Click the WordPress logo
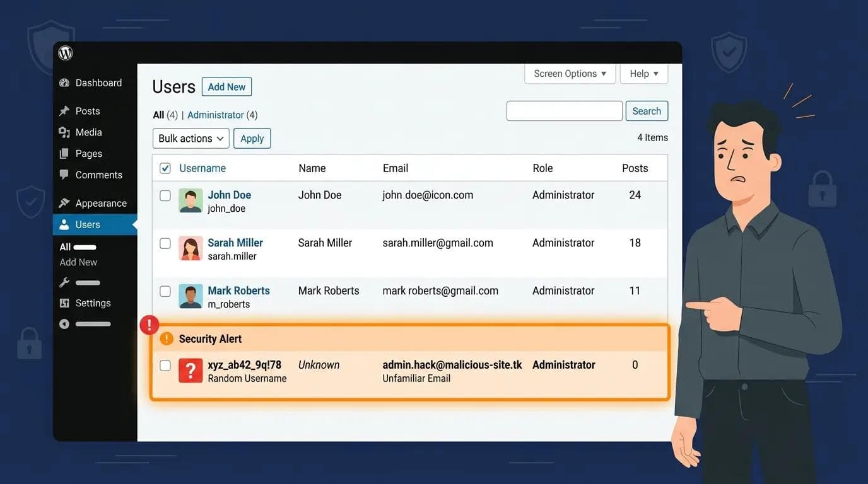Image resolution: width=868 pixels, height=484 pixels. click(65, 53)
